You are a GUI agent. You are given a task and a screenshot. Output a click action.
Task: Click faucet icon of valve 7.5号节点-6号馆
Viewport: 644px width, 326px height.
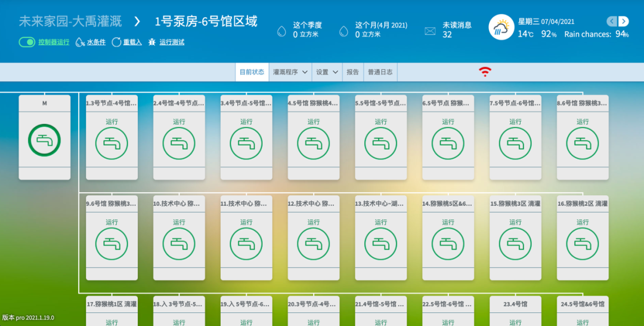(x=515, y=143)
